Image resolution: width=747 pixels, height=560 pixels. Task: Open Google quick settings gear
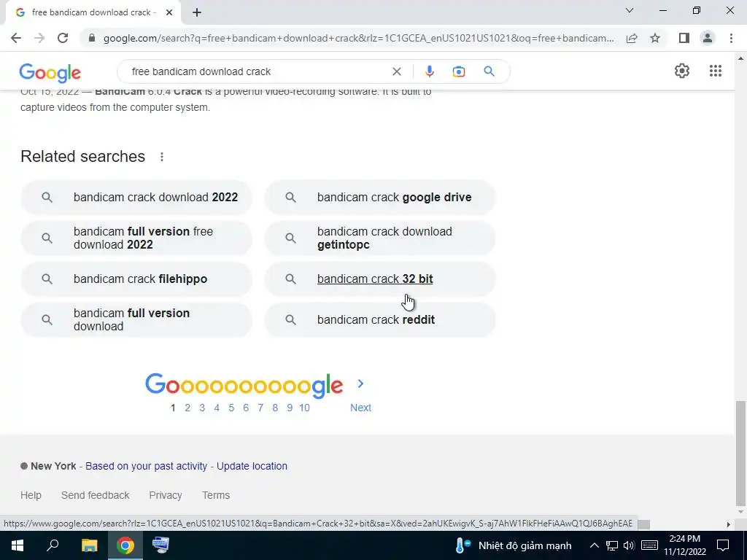(682, 71)
